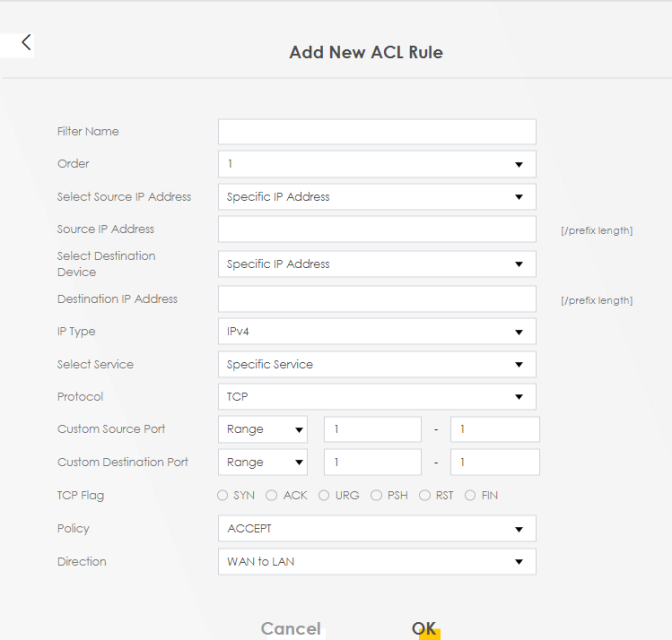672x640 pixels.
Task: Open Custom Source Port Range dropdown
Action: tap(263, 429)
